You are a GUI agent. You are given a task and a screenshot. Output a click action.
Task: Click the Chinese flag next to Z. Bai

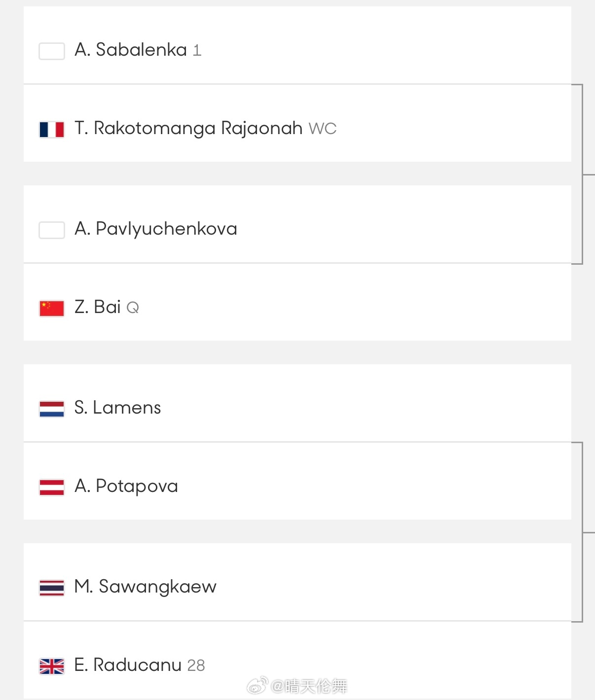pyautogui.click(x=52, y=309)
